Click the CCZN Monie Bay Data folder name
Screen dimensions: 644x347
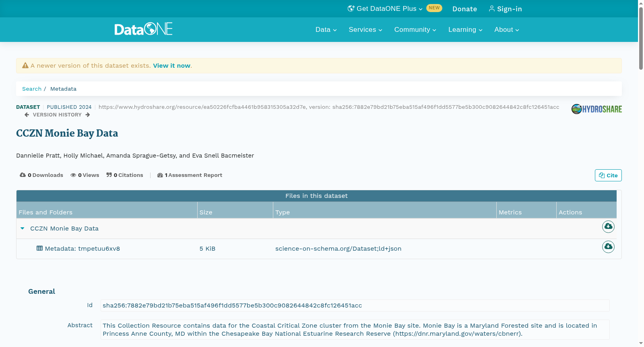[x=64, y=229]
